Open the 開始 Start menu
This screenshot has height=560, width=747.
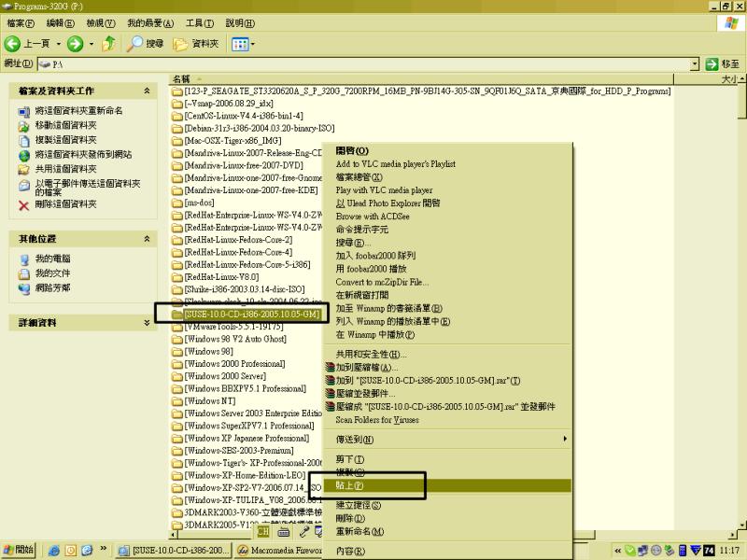[18, 550]
